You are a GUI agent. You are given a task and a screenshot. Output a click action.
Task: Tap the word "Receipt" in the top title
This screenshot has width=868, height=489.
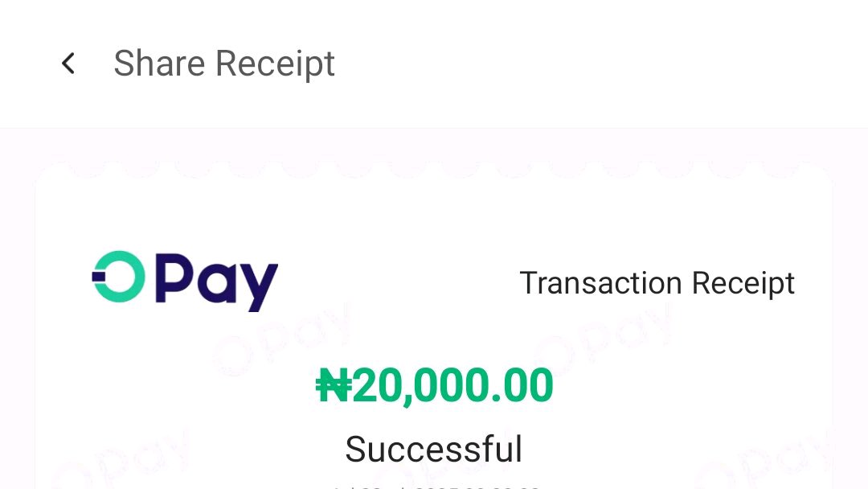pyautogui.click(x=275, y=64)
